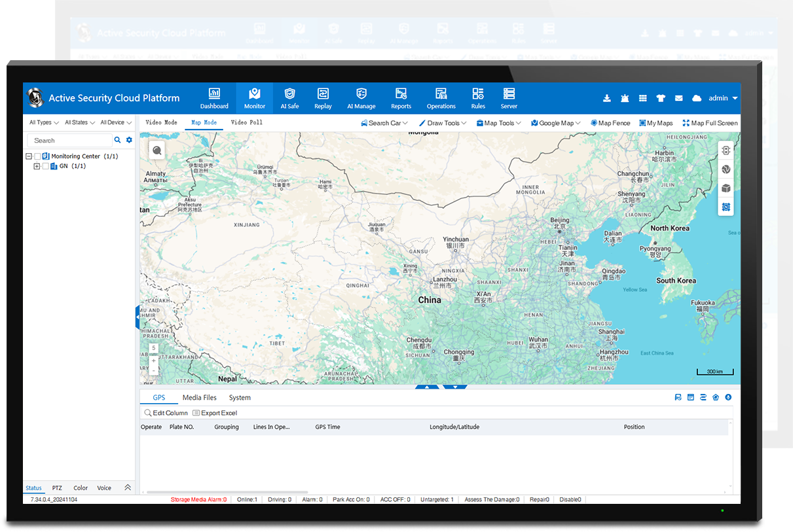Viewport: 793px width, 532px height.
Task: Toggle the traffic layer on the map
Action: (x=726, y=150)
